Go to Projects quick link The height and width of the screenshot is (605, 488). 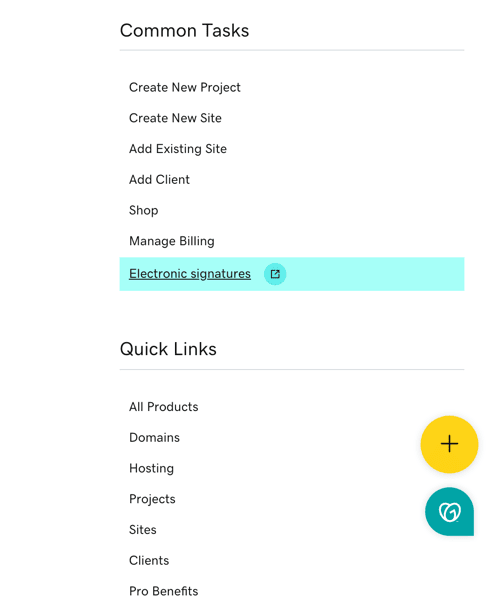coord(152,499)
